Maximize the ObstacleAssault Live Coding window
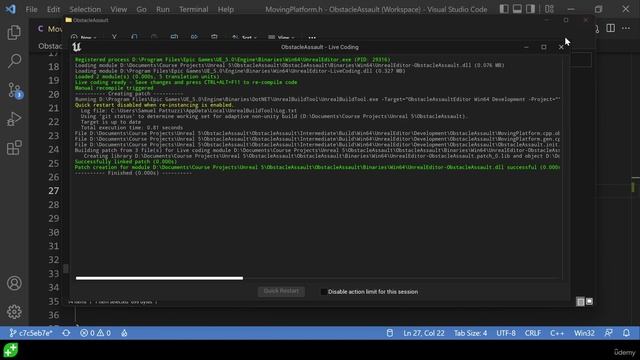 (x=544, y=47)
